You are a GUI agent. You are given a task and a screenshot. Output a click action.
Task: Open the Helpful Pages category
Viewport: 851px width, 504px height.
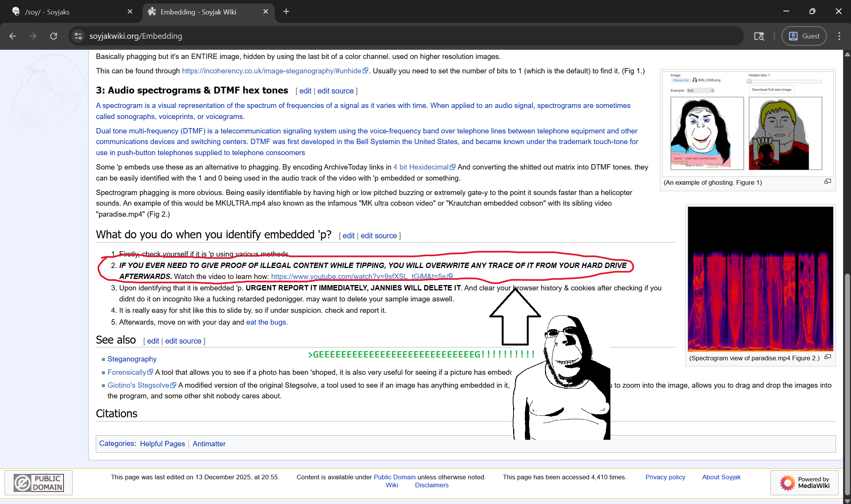(162, 444)
